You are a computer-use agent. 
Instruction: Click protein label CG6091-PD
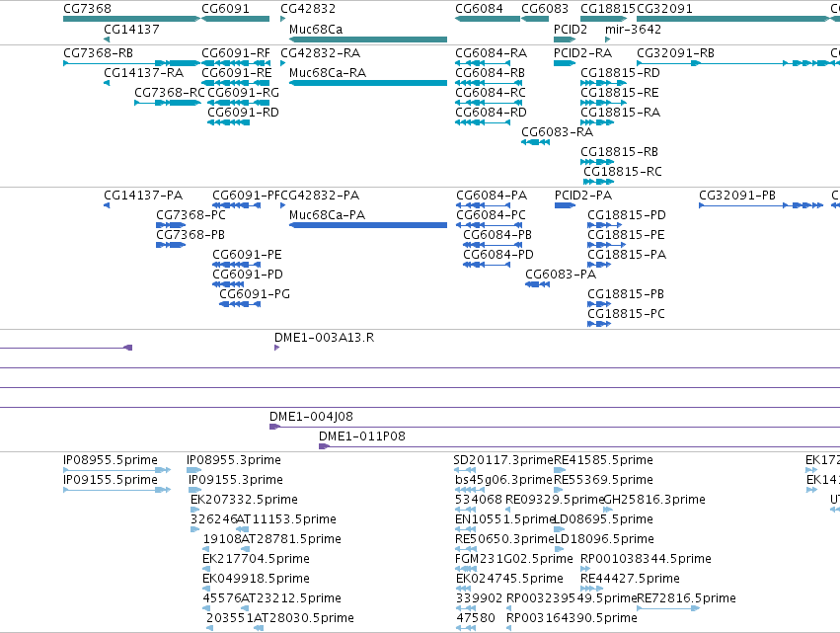248,275
